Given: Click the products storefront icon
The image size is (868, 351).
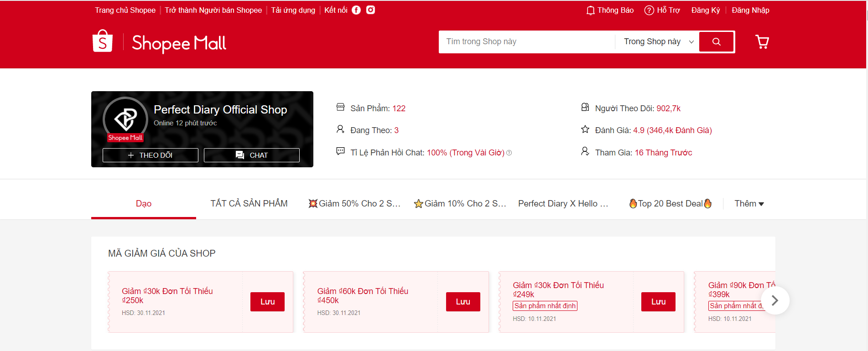Looking at the screenshot, I should tap(340, 107).
